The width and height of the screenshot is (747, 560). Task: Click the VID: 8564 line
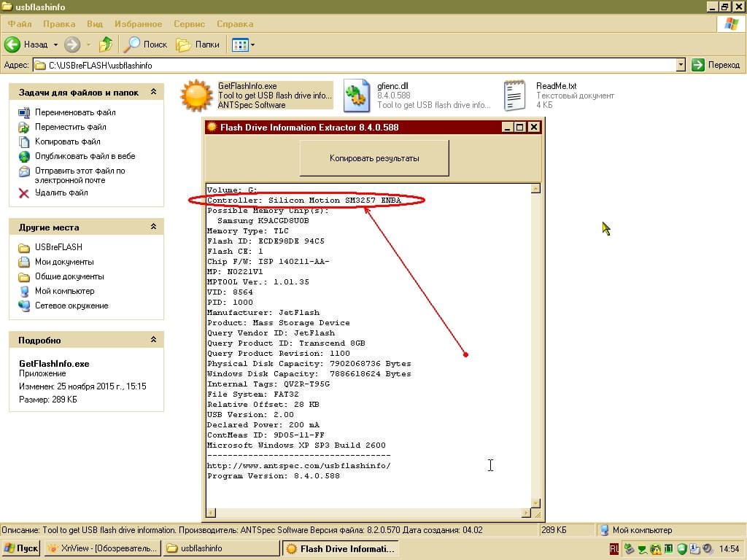[230, 292]
